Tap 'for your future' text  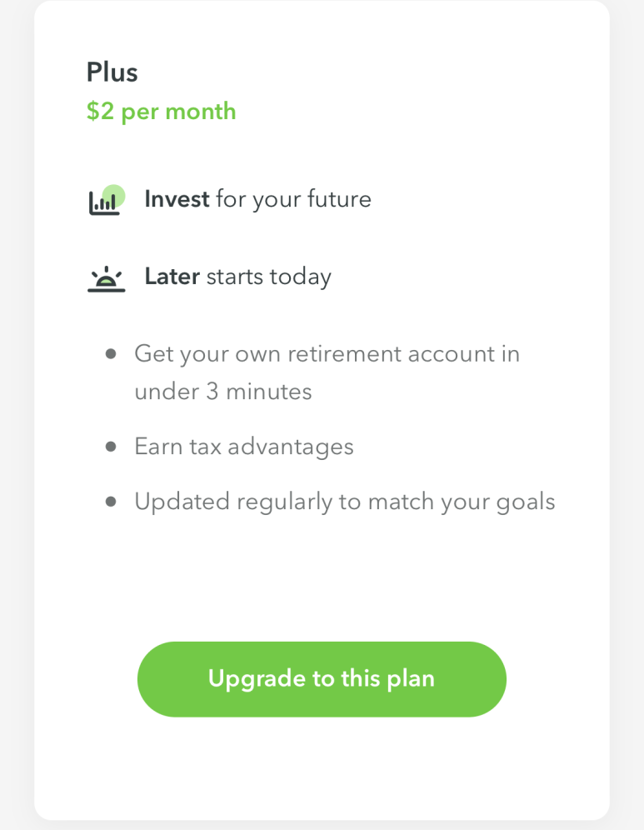(294, 200)
